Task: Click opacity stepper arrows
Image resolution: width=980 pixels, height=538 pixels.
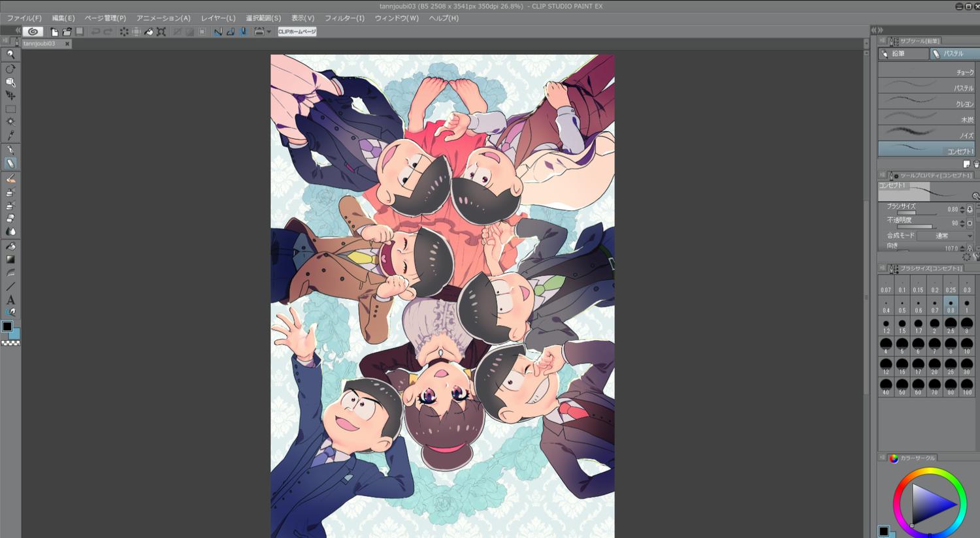Action: click(962, 223)
